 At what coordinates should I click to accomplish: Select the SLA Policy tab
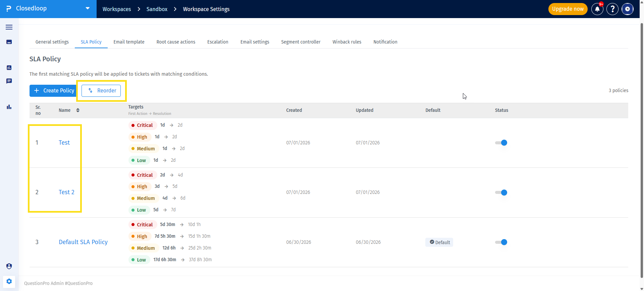pos(91,42)
